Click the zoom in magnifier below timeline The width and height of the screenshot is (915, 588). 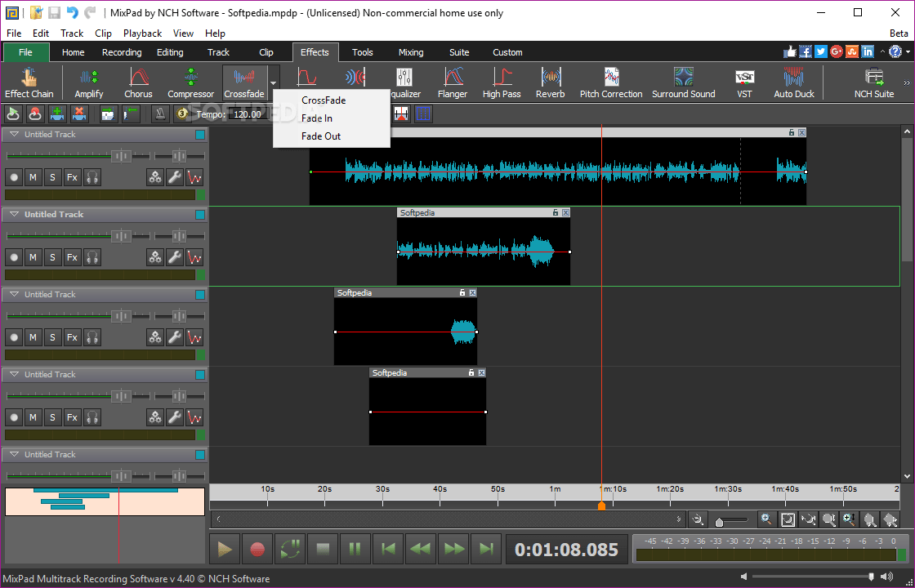point(766,519)
